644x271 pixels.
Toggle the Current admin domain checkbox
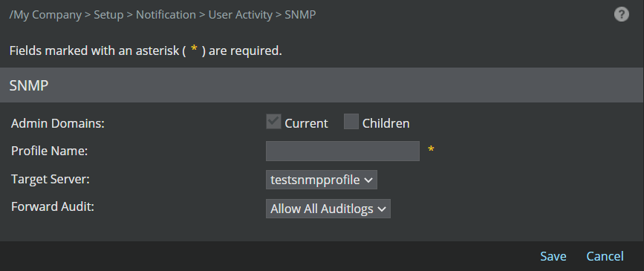point(273,122)
